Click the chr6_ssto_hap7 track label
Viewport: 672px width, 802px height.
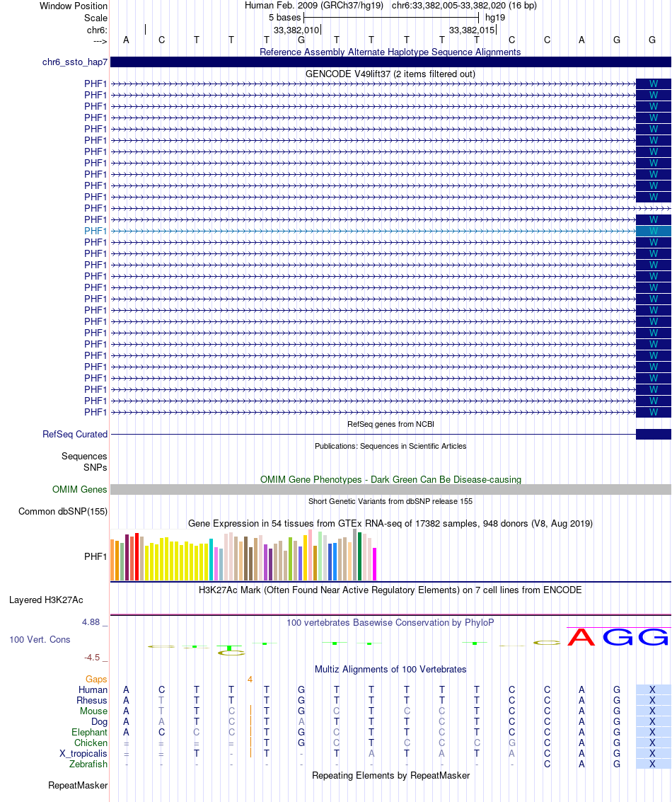[x=74, y=62]
